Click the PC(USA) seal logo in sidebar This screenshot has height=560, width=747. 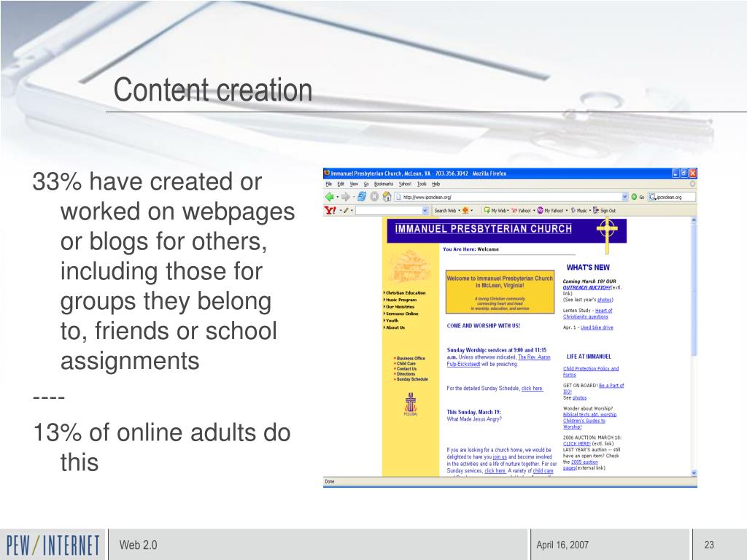pyautogui.click(x=411, y=404)
